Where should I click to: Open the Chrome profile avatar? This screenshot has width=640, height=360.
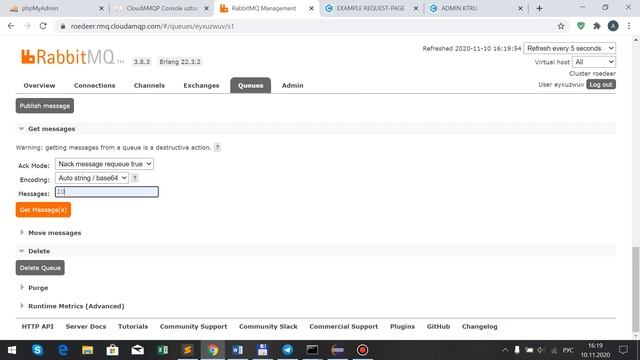613,26
